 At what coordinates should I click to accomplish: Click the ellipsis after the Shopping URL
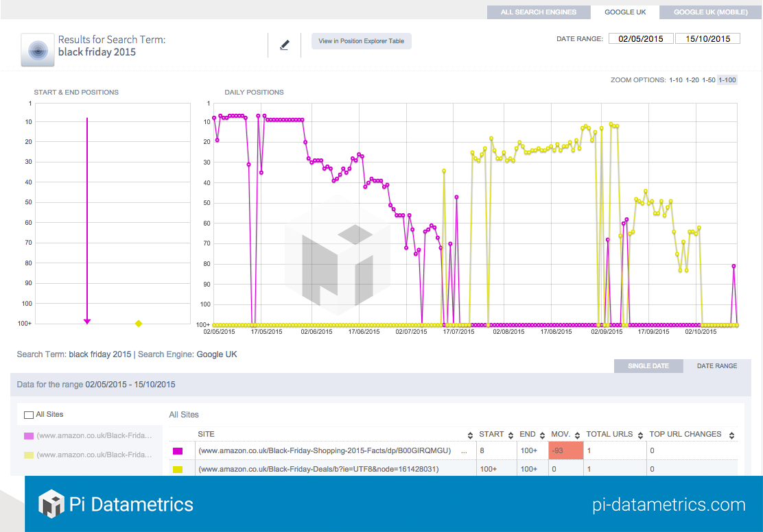pos(464,452)
